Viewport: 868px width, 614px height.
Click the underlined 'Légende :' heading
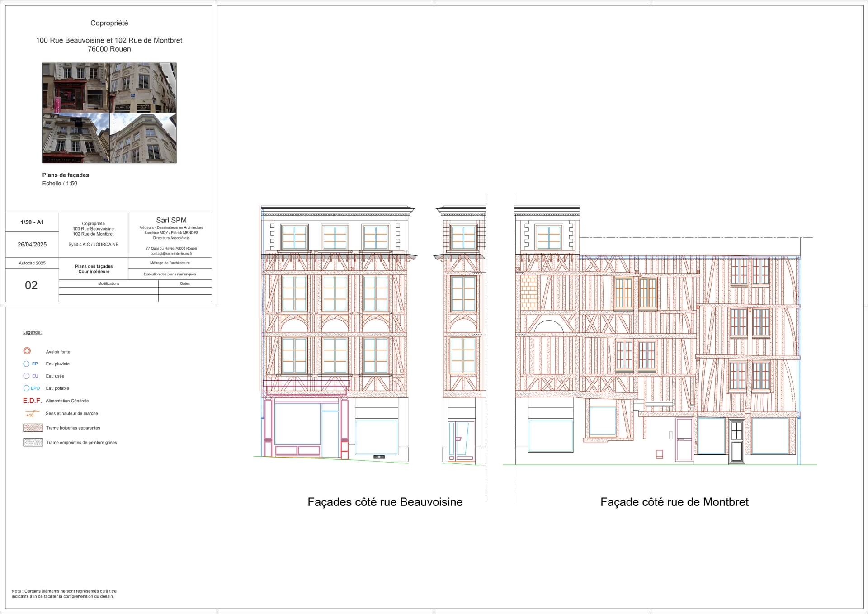pos(33,332)
